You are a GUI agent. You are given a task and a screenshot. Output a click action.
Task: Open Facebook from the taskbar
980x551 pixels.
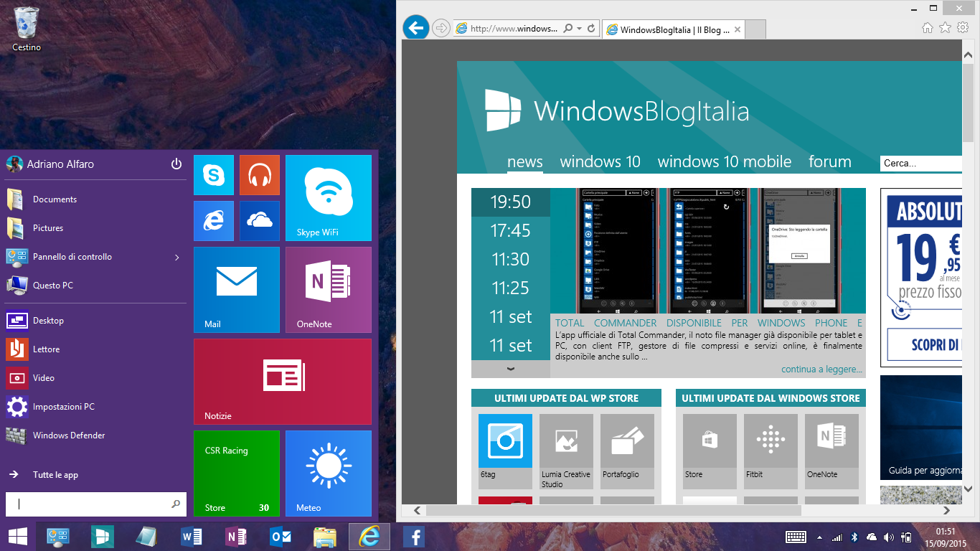click(414, 537)
